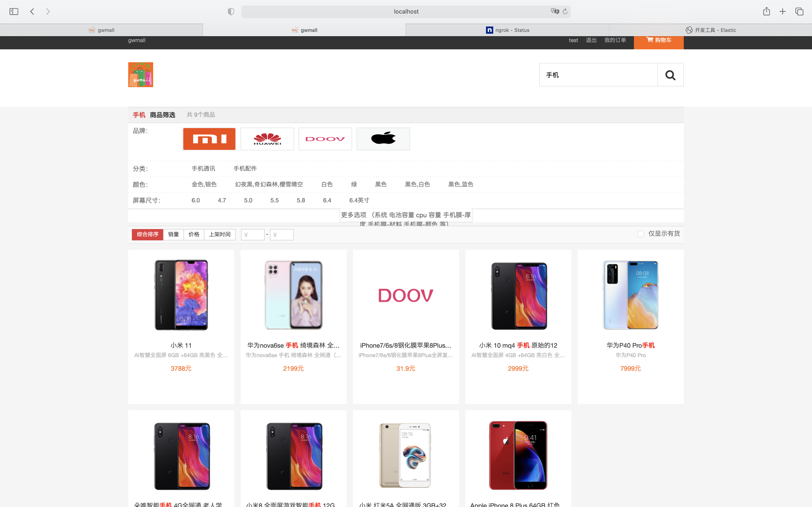
Task: Reload the page in Safari
Action: click(565, 11)
